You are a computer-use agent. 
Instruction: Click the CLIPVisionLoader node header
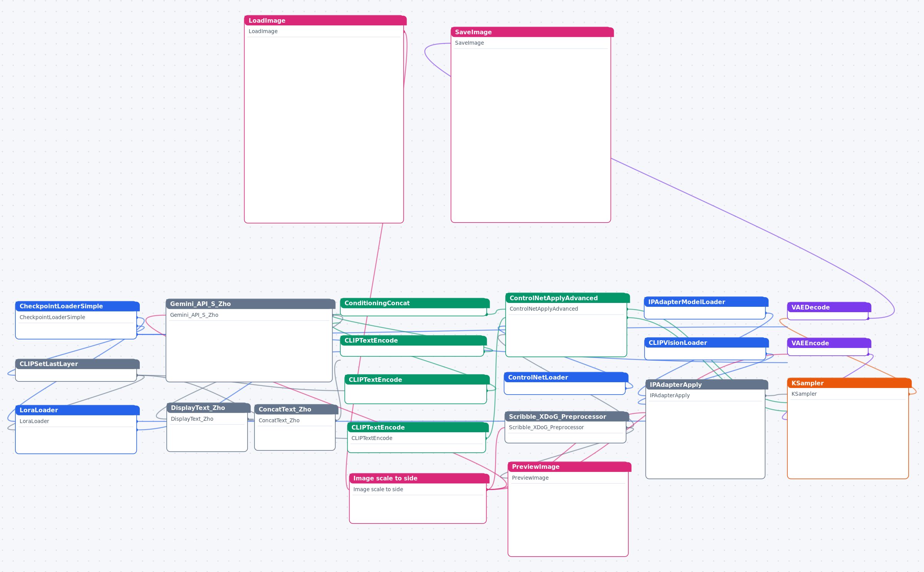point(706,343)
